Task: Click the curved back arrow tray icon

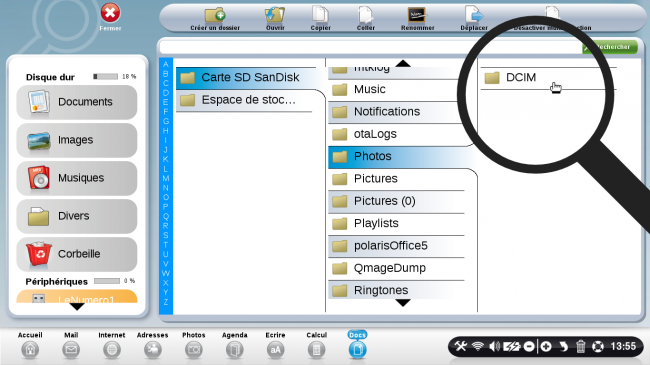Action: (563, 346)
